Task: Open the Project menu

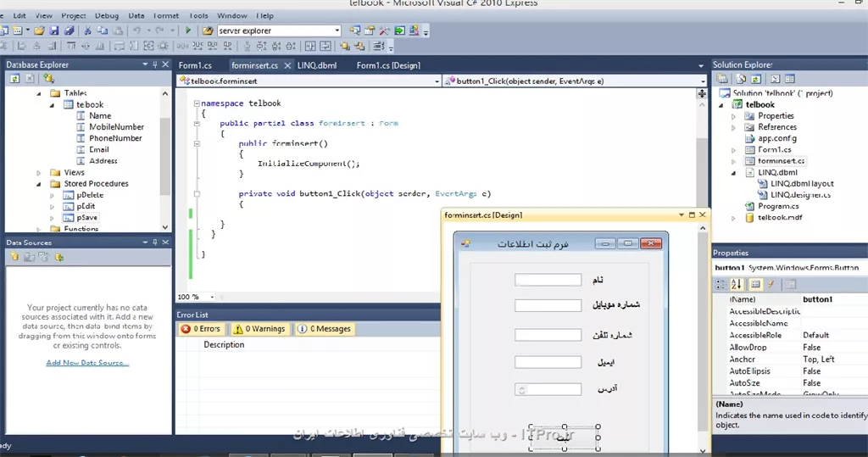Action: click(73, 15)
